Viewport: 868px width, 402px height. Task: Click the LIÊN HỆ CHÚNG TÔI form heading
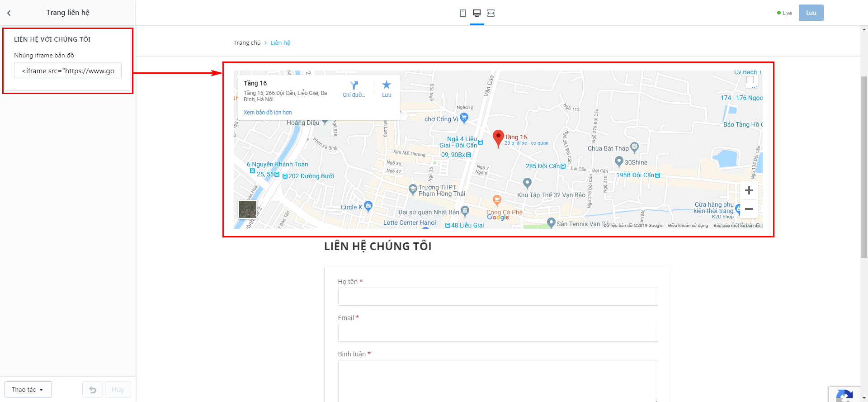378,246
